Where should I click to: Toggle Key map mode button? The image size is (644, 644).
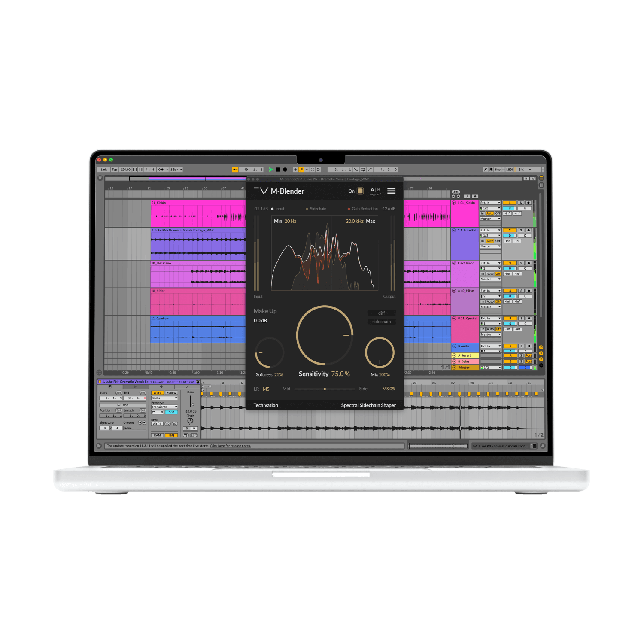pyautogui.click(x=498, y=170)
